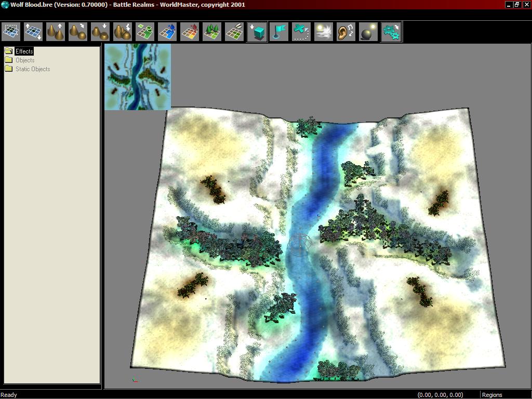This screenshot has height=399, width=532.
Task: Select the grid selection tool in toolbar
Action: coord(11,32)
